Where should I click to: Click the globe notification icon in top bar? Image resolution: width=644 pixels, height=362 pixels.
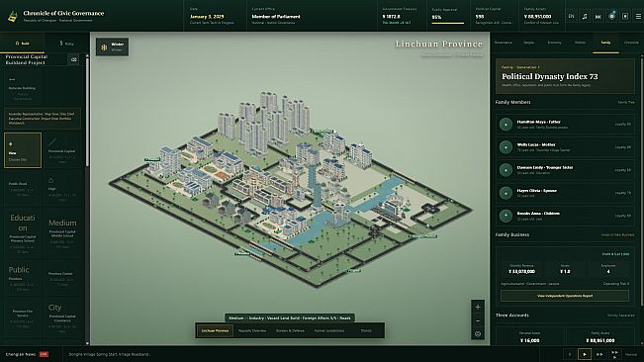[611, 17]
